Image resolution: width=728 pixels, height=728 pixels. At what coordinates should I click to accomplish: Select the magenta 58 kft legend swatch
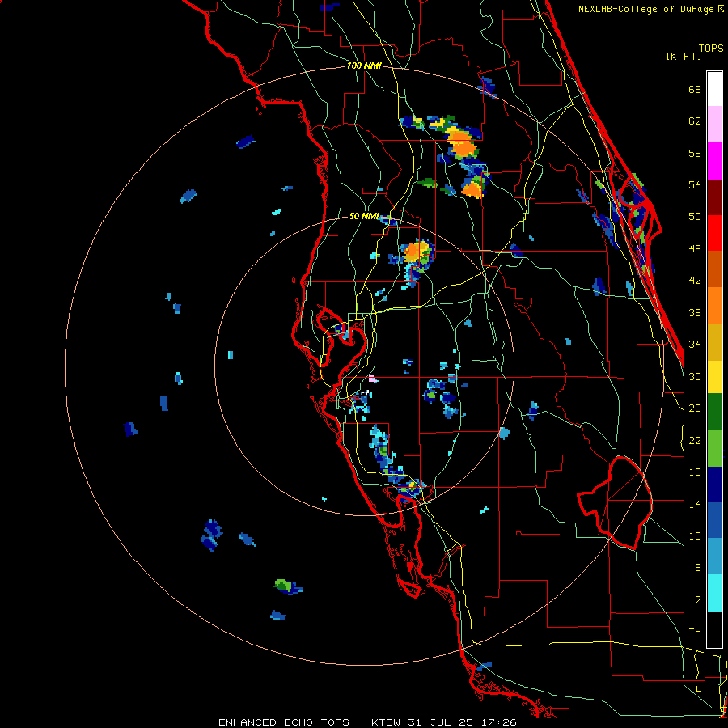[714, 161]
